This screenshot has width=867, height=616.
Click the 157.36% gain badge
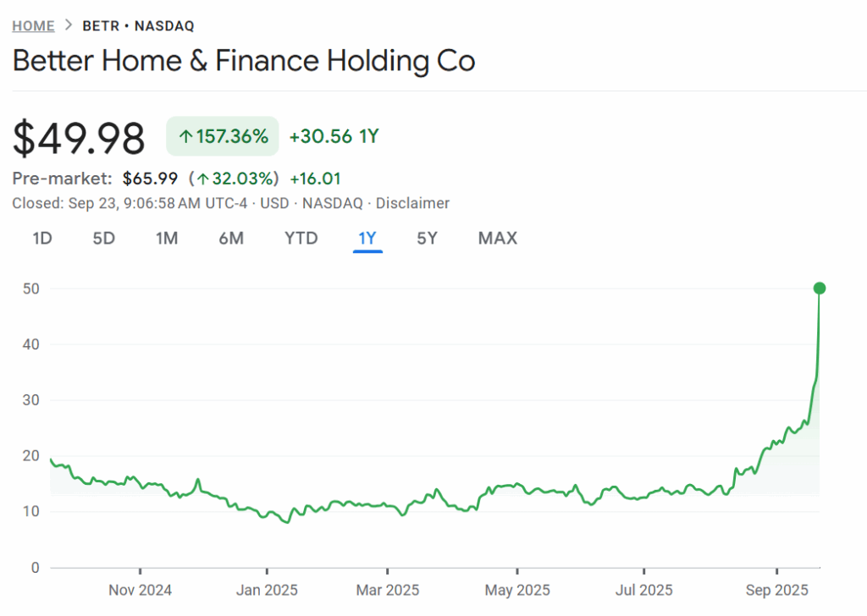(x=223, y=136)
